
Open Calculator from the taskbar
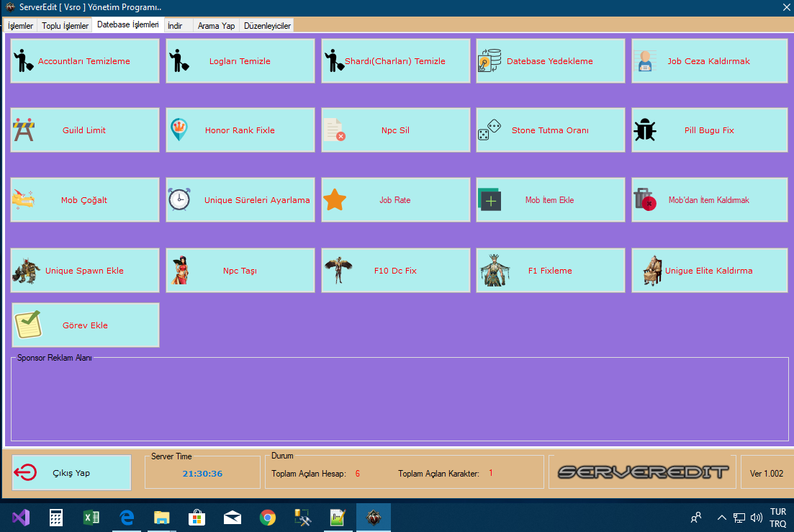point(55,518)
